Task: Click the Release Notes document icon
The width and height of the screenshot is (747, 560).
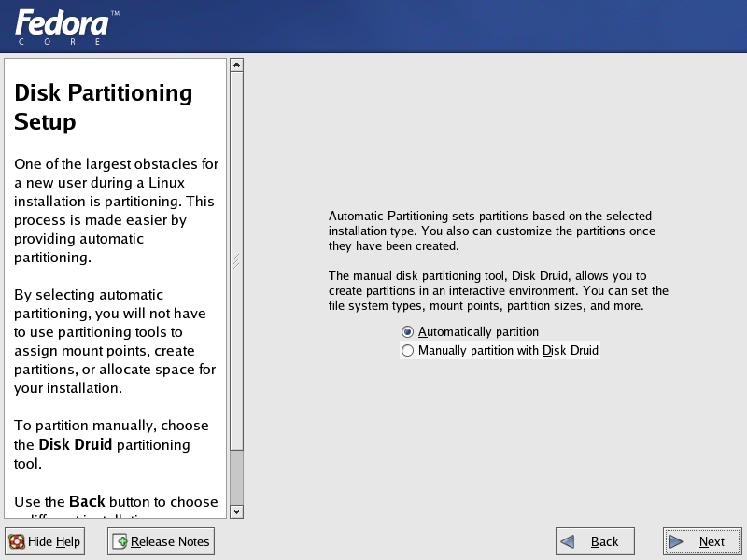Action: pos(120,541)
